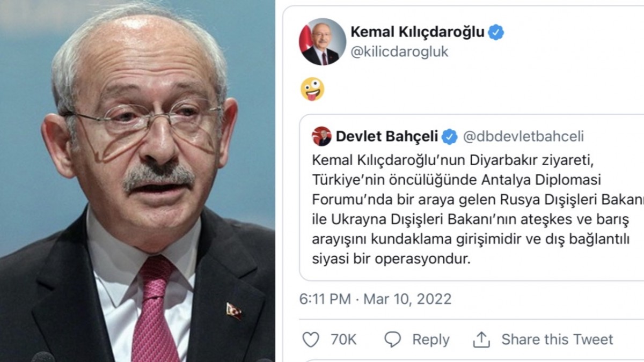Click the verified badge beside Devlet Bahçeli
Viewport: 644px width, 362px height.
450,136
